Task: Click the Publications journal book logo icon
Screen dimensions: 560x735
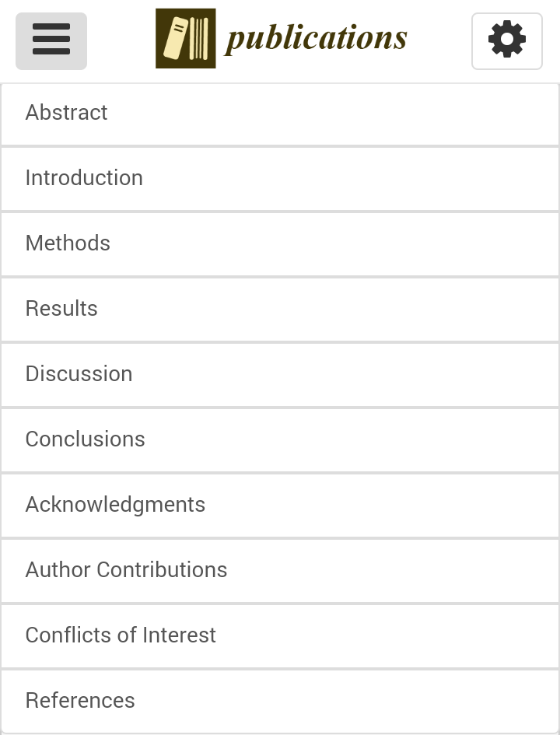Action: click(x=186, y=38)
